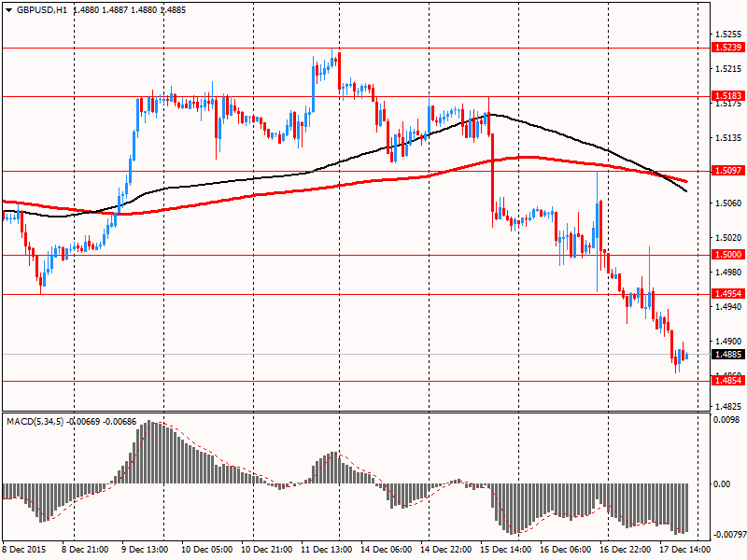Click the 8 Dec 2015 date label
The image size is (747, 560).
pos(24,549)
